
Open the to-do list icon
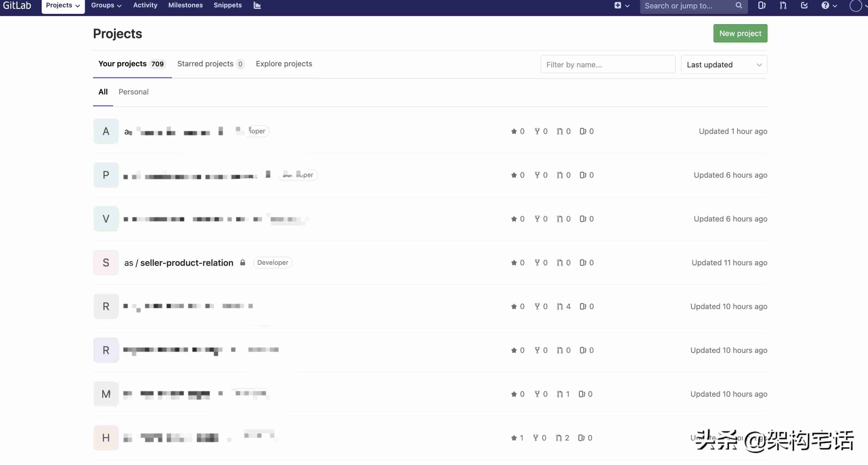(804, 6)
